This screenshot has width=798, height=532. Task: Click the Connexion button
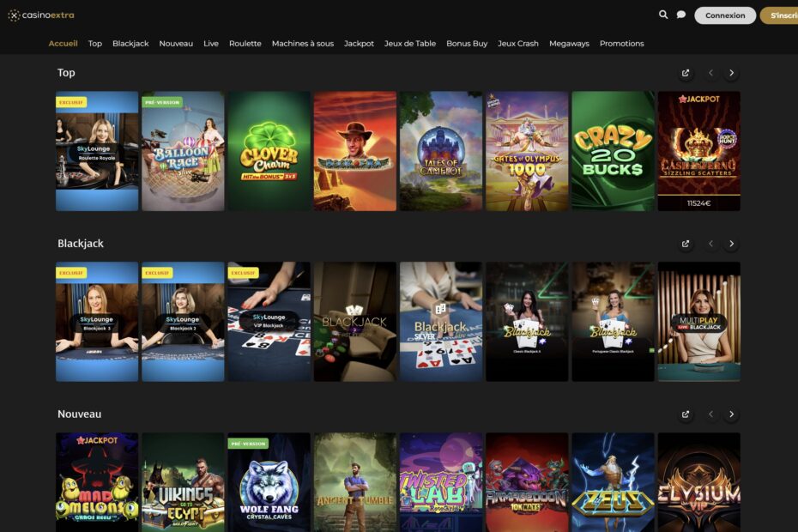[725, 15]
